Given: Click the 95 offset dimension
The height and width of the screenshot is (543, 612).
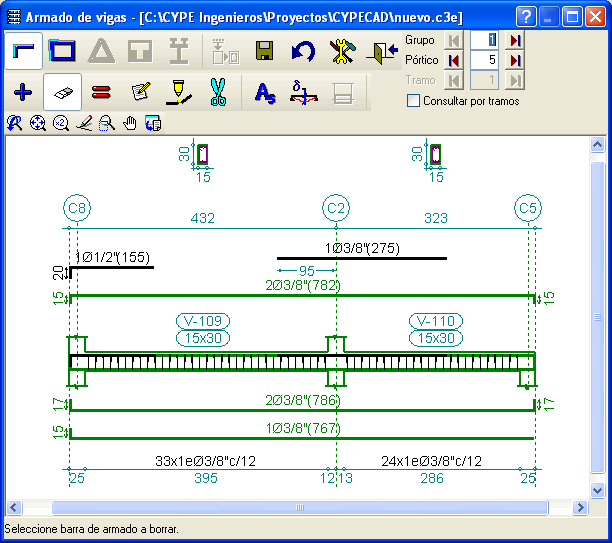Looking at the screenshot, I should [x=307, y=271].
